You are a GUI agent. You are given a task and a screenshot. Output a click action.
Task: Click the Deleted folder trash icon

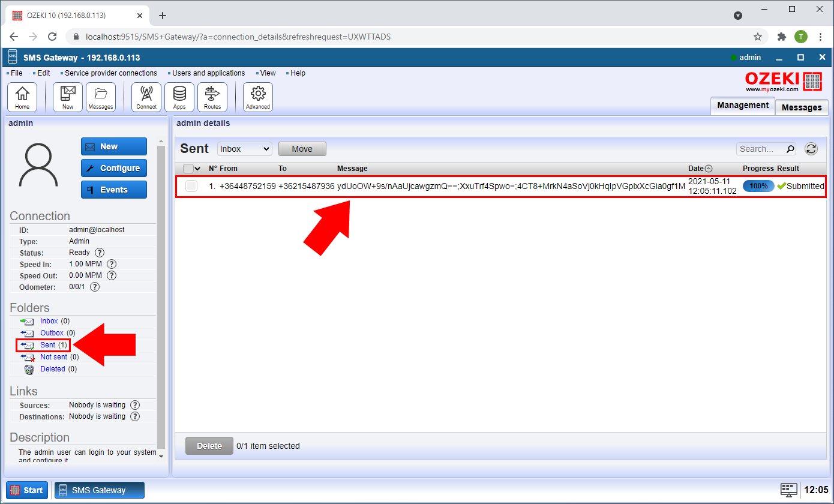[x=29, y=369]
